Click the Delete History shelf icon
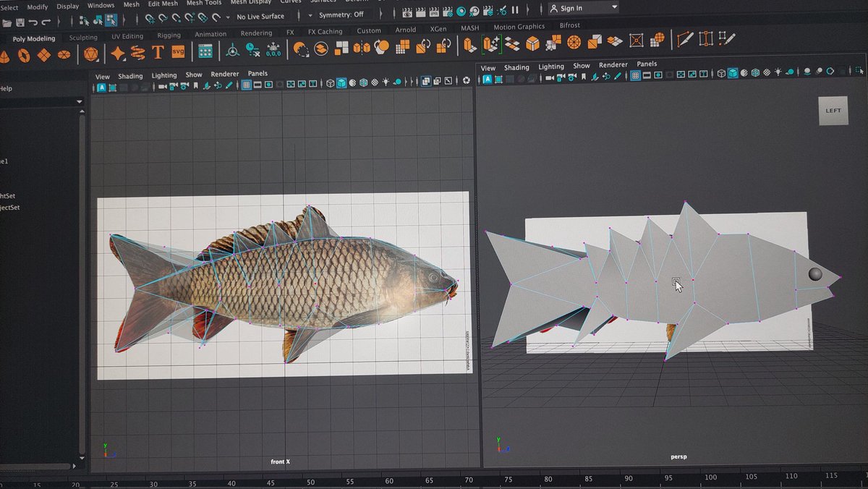 pyautogui.click(x=253, y=50)
